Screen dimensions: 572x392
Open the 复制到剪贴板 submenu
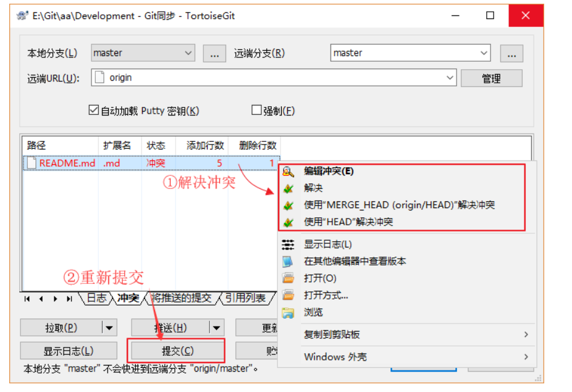tap(526, 335)
